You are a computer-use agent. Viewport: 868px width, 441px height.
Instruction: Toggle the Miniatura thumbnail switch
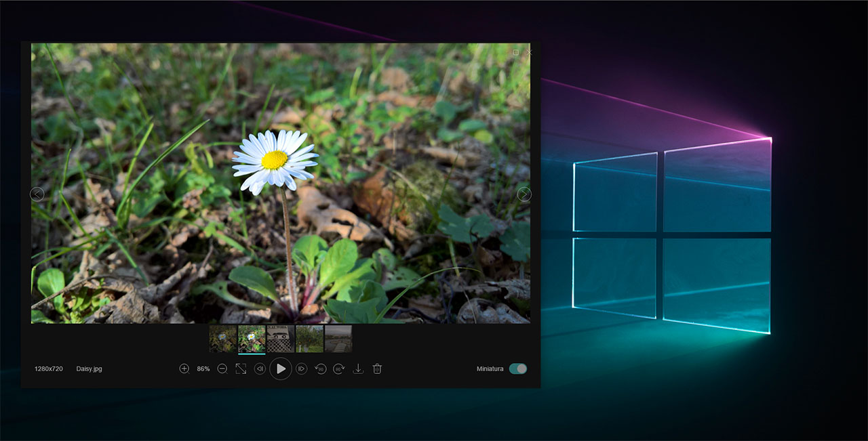coord(518,369)
